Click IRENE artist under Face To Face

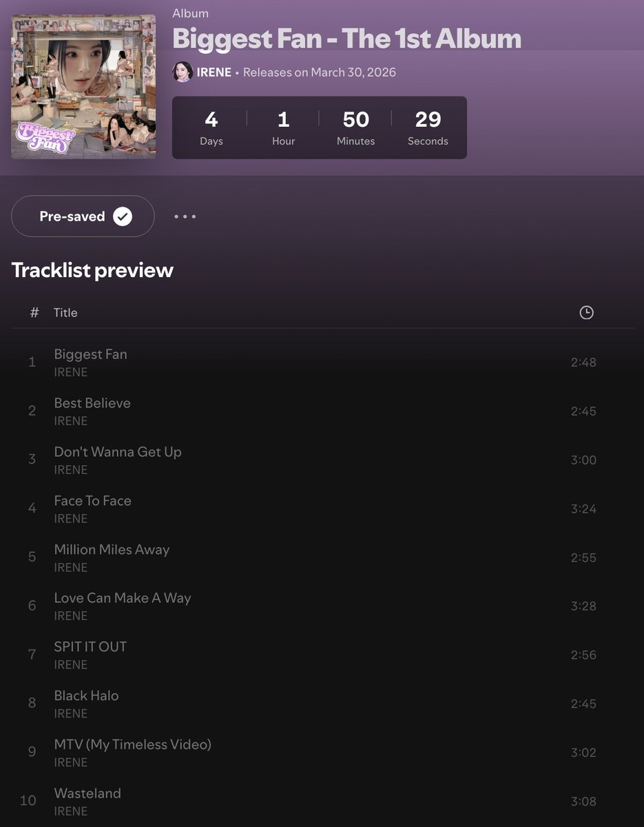tap(71, 519)
